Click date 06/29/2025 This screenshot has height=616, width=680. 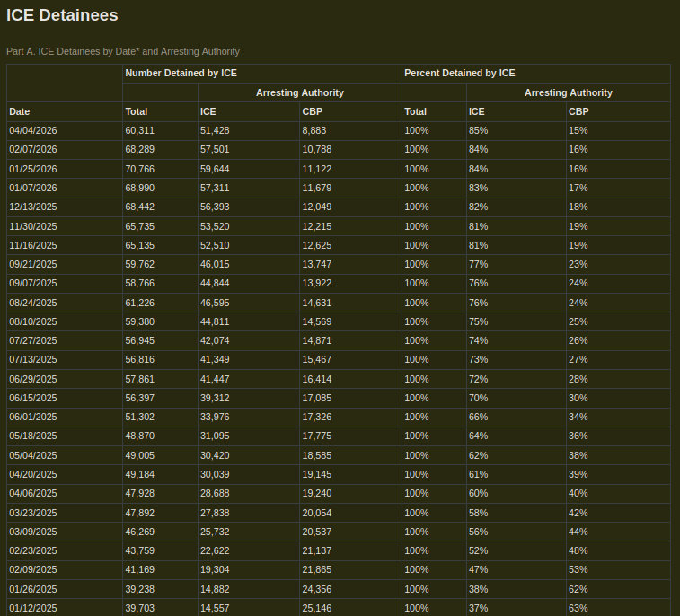coord(33,379)
